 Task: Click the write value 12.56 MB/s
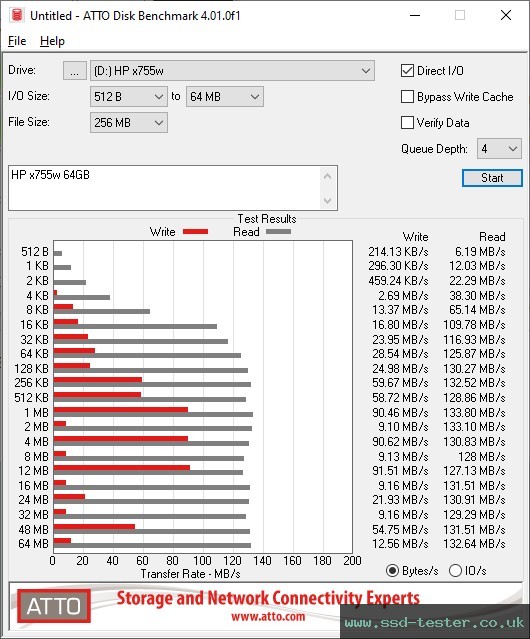(400, 544)
